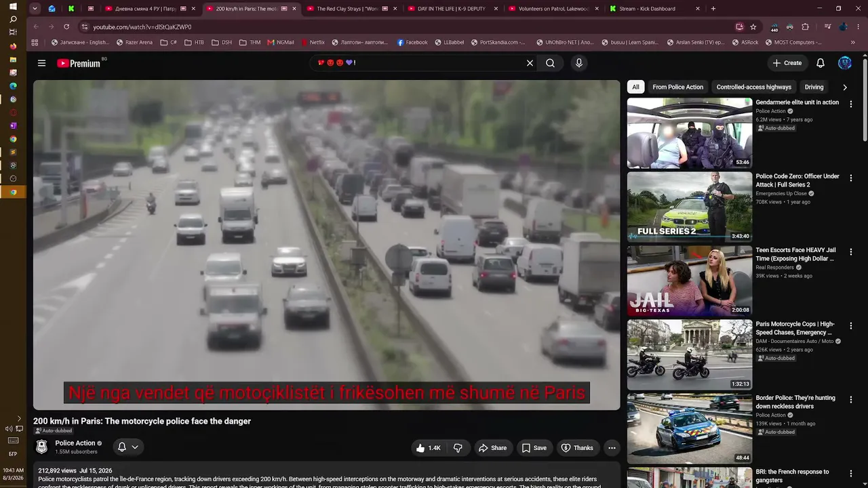Save the video to a playlist
The image size is (868, 488).
pyautogui.click(x=534, y=448)
